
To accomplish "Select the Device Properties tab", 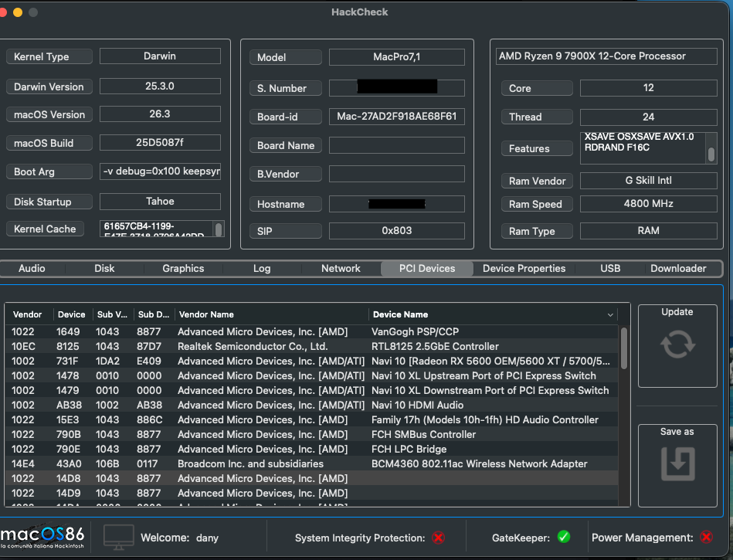I will coord(524,269).
